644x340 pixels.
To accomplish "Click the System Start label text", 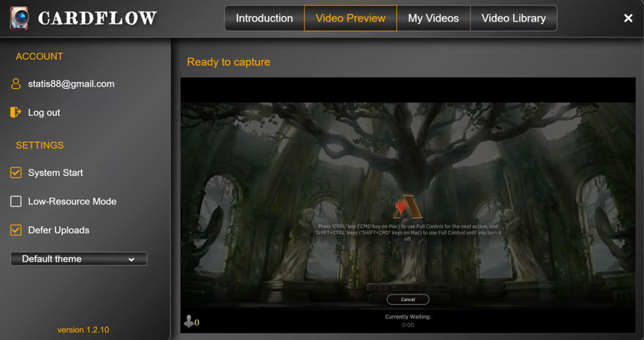I will click(x=55, y=173).
